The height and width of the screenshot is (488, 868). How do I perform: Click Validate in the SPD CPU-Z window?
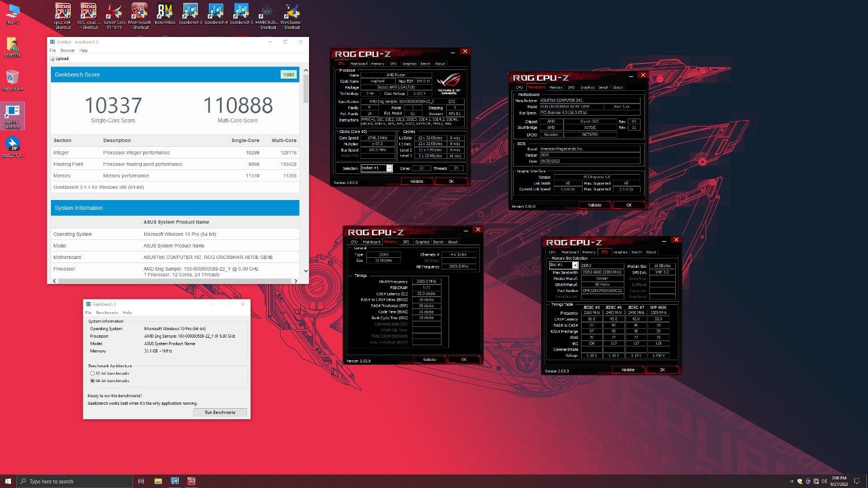click(x=628, y=370)
